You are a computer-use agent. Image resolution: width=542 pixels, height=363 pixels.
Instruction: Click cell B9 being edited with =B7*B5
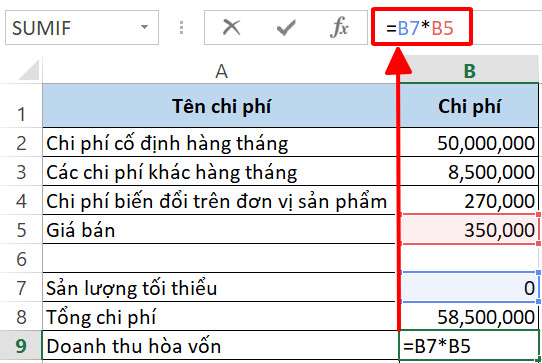[469, 345]
